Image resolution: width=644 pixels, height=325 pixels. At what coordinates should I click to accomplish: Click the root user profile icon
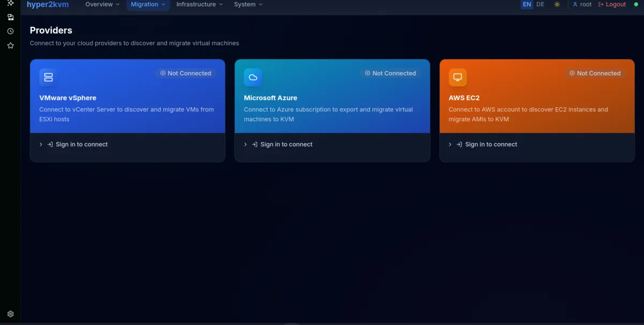[574, 4]
